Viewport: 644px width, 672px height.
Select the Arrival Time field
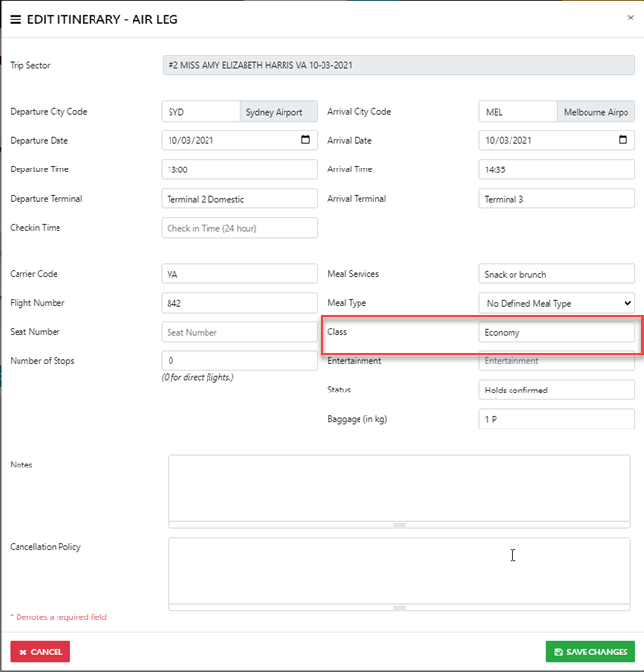(x=556, y=169)
